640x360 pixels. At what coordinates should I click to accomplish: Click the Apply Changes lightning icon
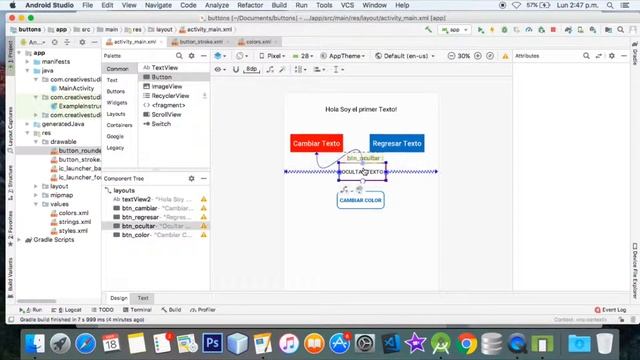(492, 30)
